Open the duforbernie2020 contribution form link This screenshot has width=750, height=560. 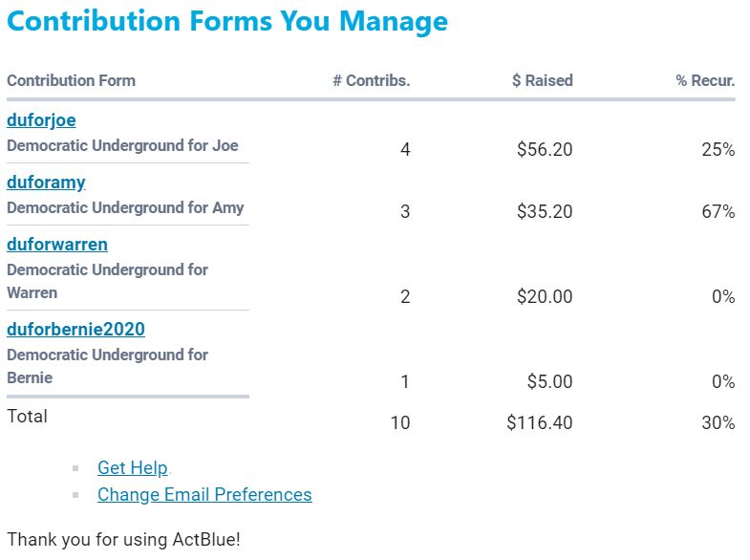coord(75,330)
